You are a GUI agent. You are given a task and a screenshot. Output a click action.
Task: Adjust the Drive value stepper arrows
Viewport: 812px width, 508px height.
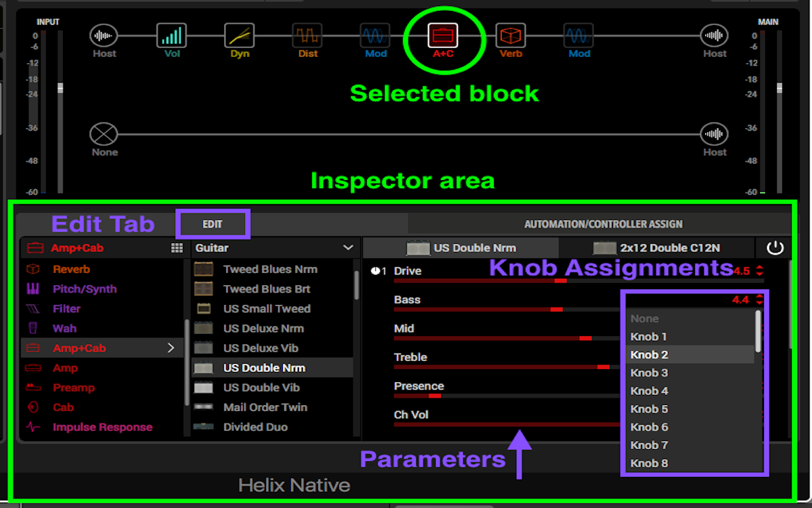pos(759,271)
